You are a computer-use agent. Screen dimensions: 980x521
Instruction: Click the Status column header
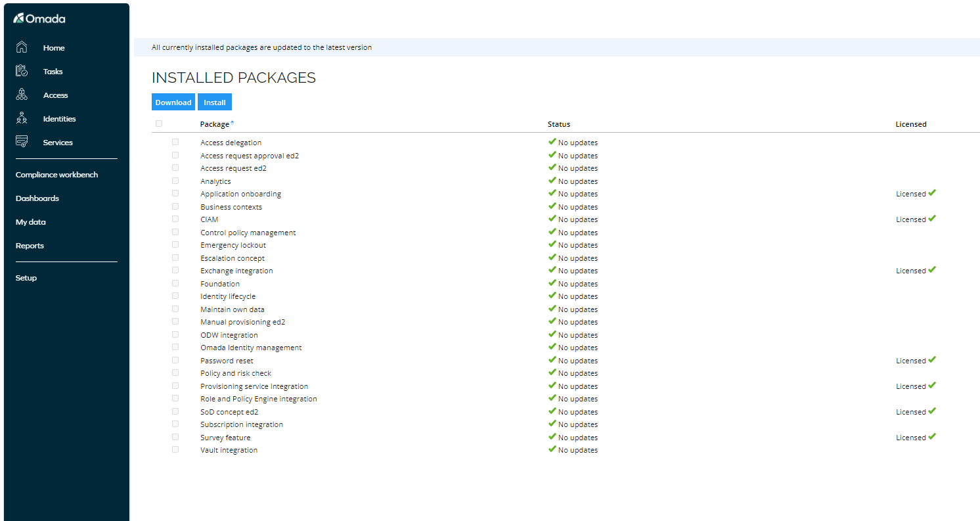coord(559,124)
